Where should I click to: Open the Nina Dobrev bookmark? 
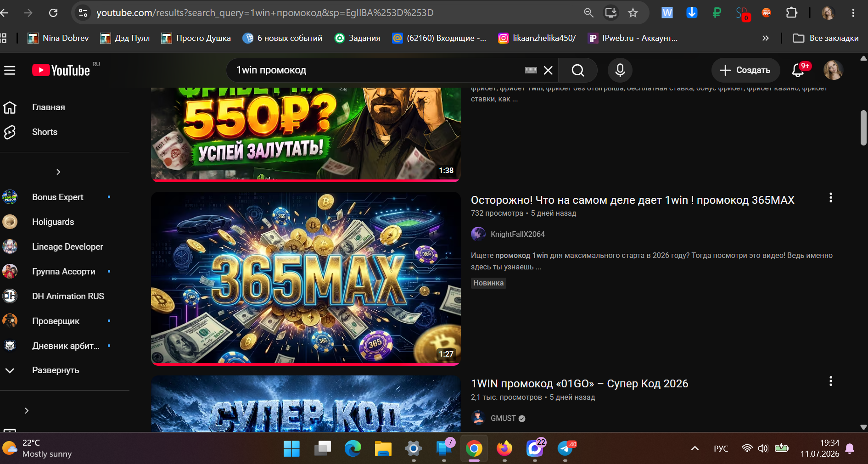click(x=58, y=38)
